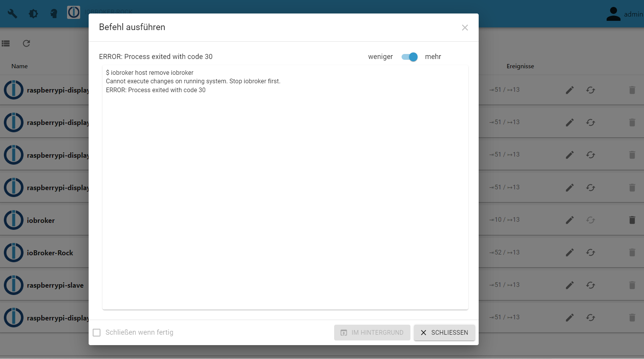Screen dimensions: 644x359
Task: Click the "Name" column header
Action: click(x=20, y=66)
